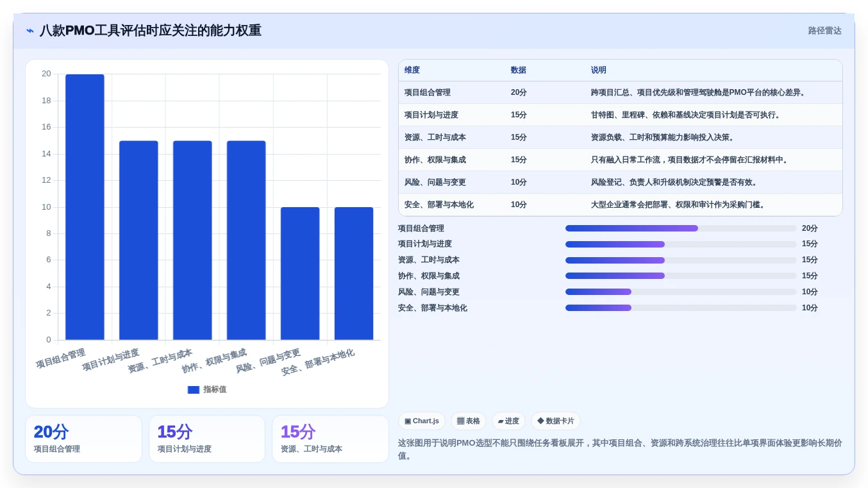Select the 协作、权限与集成 table row cell
The width and height of the screenshot is (868, 488).
click(435, 160)
